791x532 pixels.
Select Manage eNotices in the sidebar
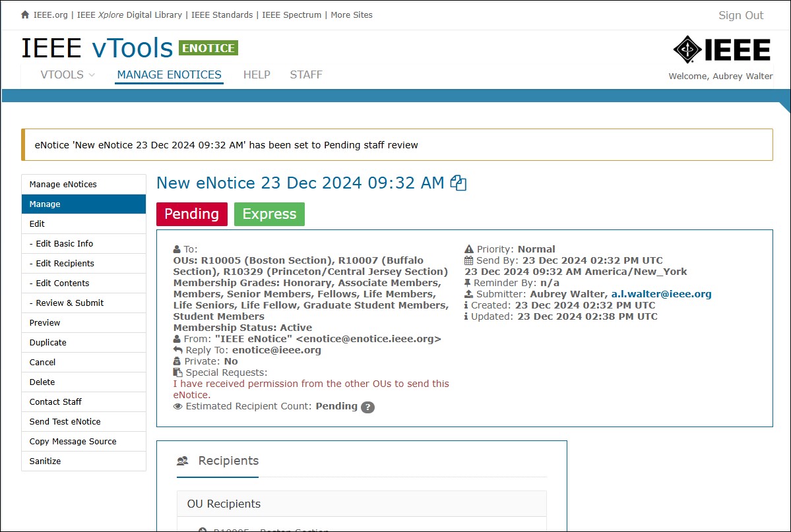(x=84, y=185)
